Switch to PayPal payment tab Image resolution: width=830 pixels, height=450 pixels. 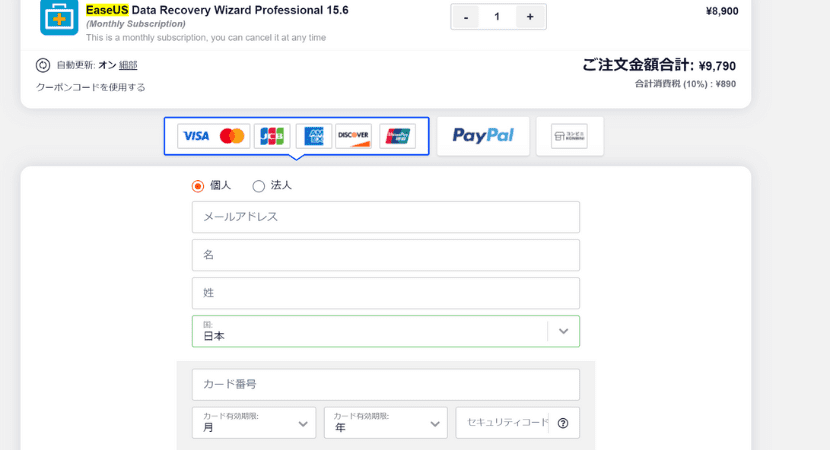tap(483, 136)
